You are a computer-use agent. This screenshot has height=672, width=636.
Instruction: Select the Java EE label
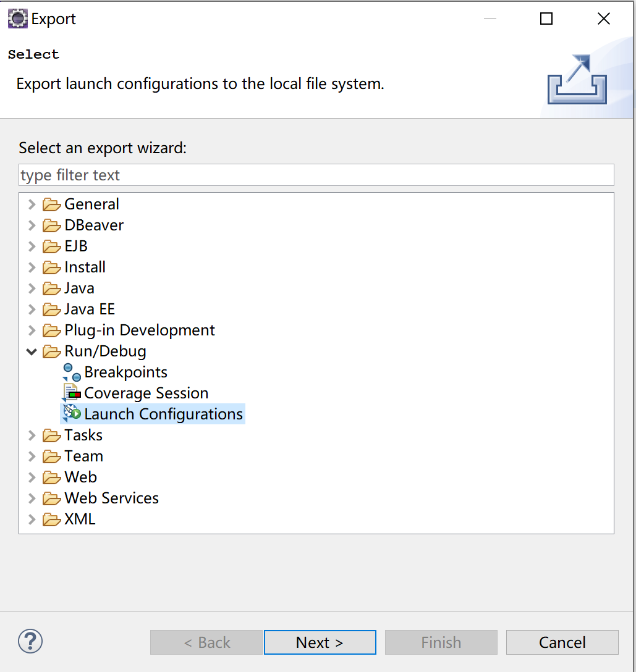(90, 309)
